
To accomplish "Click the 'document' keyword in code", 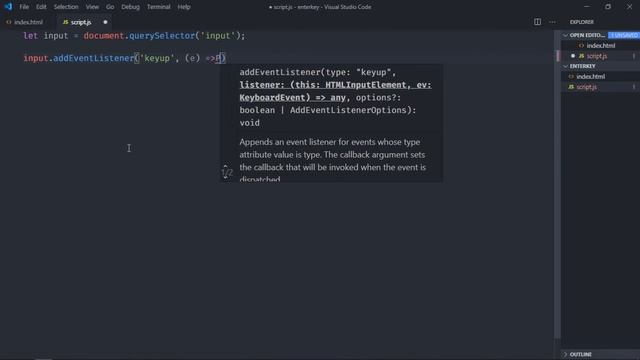I will coord(104,36).
